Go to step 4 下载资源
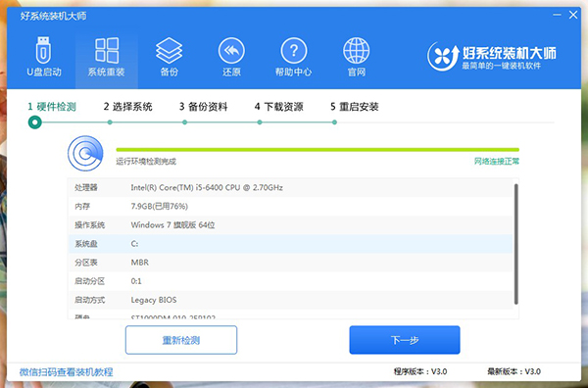 coord(279,107)
